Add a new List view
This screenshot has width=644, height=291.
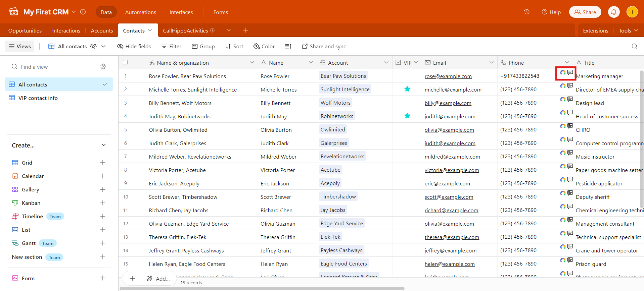coord(103,230)
